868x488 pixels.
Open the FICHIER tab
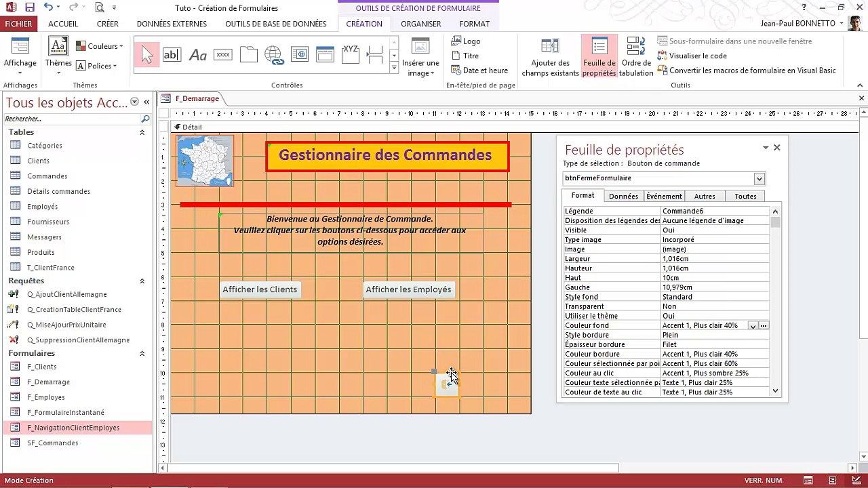point(18,24)
